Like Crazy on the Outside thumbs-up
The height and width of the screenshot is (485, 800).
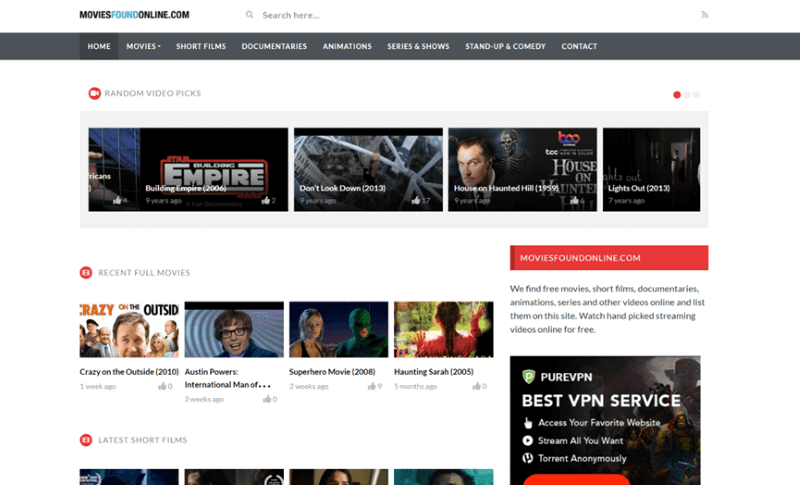[x=162, y=386]
